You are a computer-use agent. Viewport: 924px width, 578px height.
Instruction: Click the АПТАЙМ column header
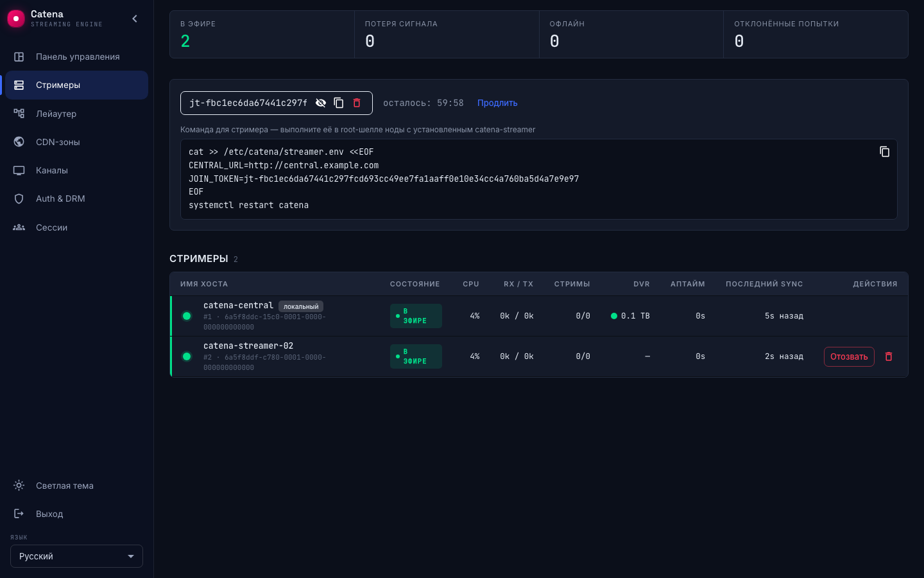[688, 284]
